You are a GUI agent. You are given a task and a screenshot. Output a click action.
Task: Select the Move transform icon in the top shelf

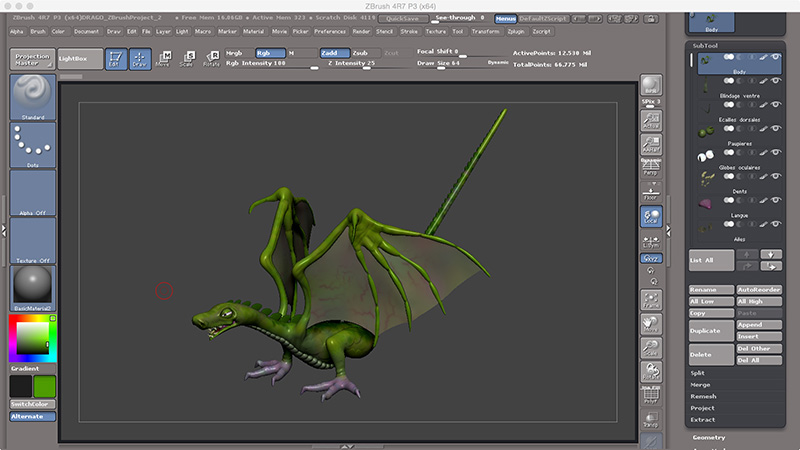(x=163, y=57)
